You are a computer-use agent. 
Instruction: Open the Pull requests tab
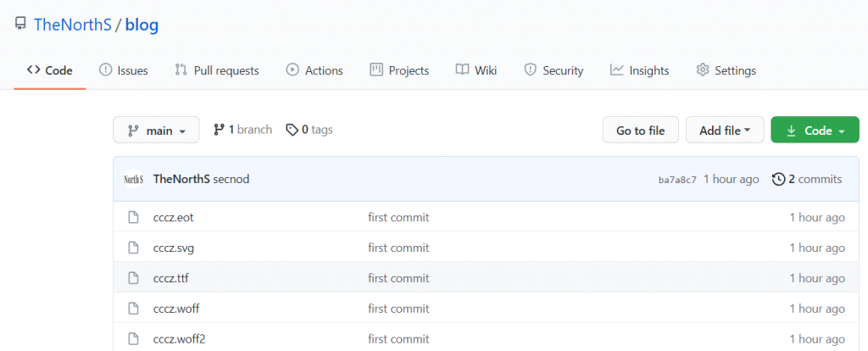click(216, 70)
